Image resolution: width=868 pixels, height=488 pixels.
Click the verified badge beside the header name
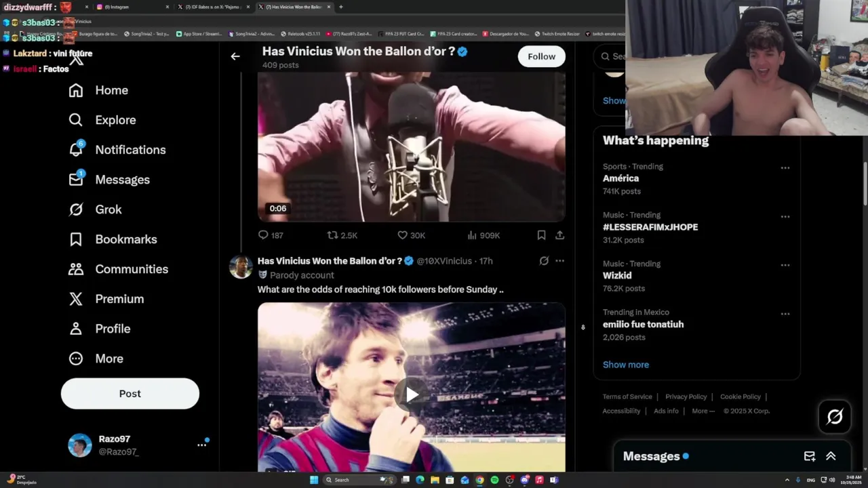pyautogui.click(x=462, y=52)
